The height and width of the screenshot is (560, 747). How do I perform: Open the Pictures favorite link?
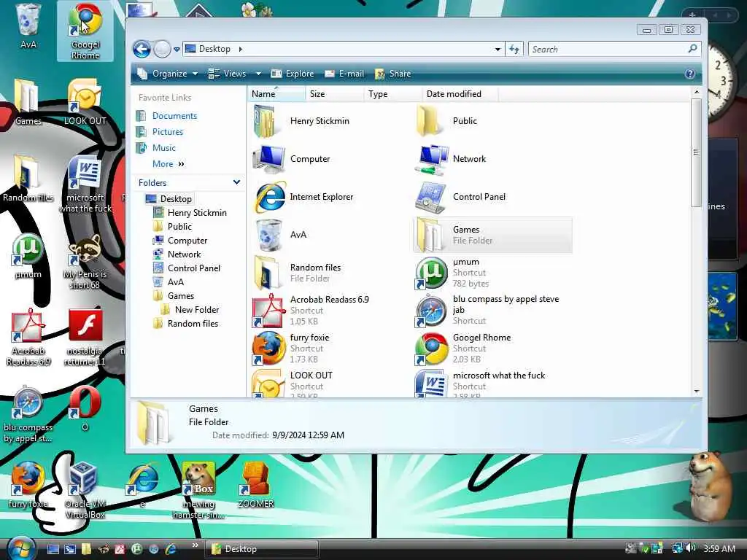[x=168, y=132]
